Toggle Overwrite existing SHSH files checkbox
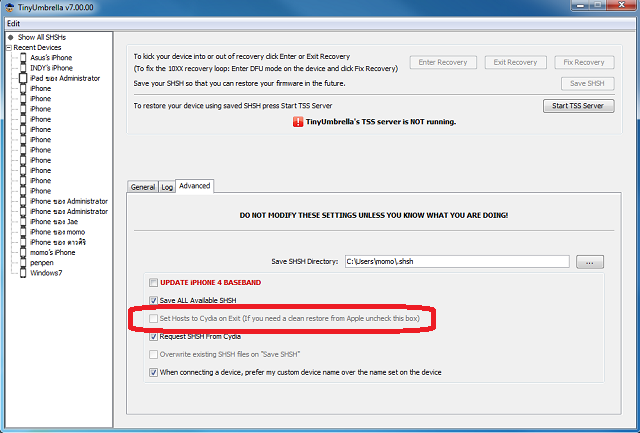 (x=153, y=354)
